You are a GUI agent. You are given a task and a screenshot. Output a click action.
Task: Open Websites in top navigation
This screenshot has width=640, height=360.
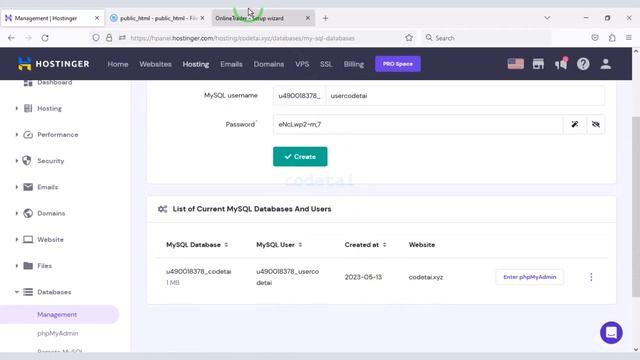click(155, 64)
